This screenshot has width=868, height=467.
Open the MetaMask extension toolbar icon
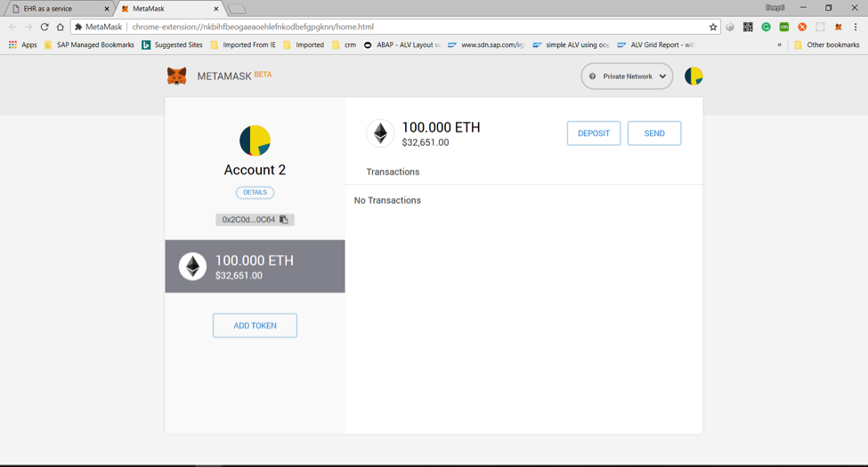tap(838, 27)
